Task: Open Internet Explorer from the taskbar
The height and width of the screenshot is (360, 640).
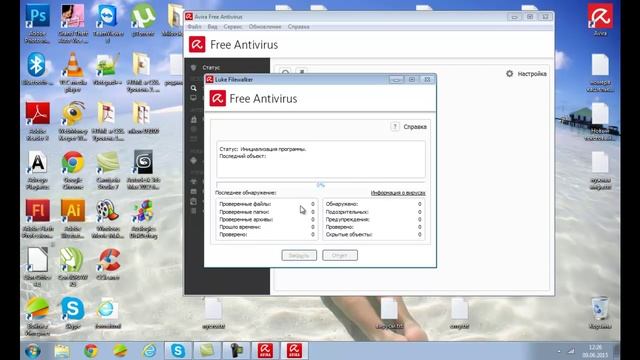Action: [149, 351]
